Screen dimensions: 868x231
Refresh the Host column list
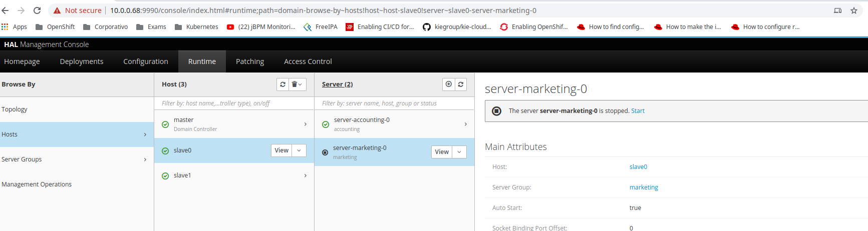pyautogui.click(x=283, y=84)
